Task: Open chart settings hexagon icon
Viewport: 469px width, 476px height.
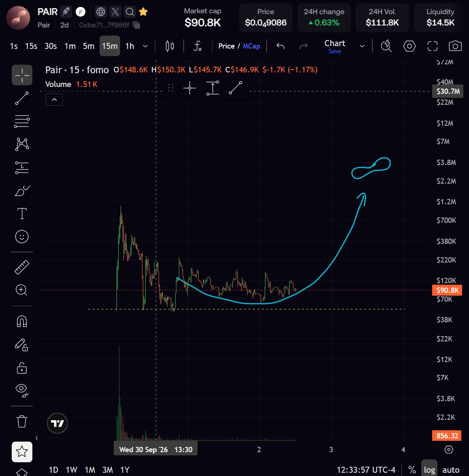Action: [x=410, y=46]
